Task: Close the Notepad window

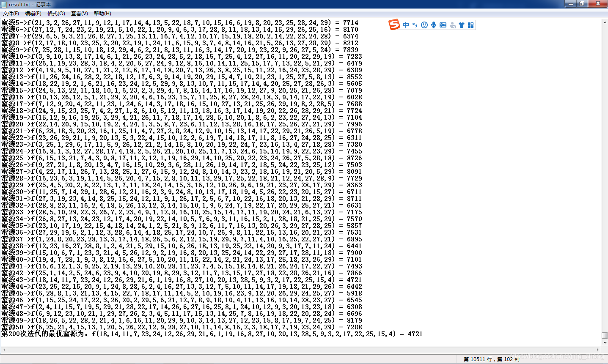Action: pyautogui.click(x=598, y=4)
